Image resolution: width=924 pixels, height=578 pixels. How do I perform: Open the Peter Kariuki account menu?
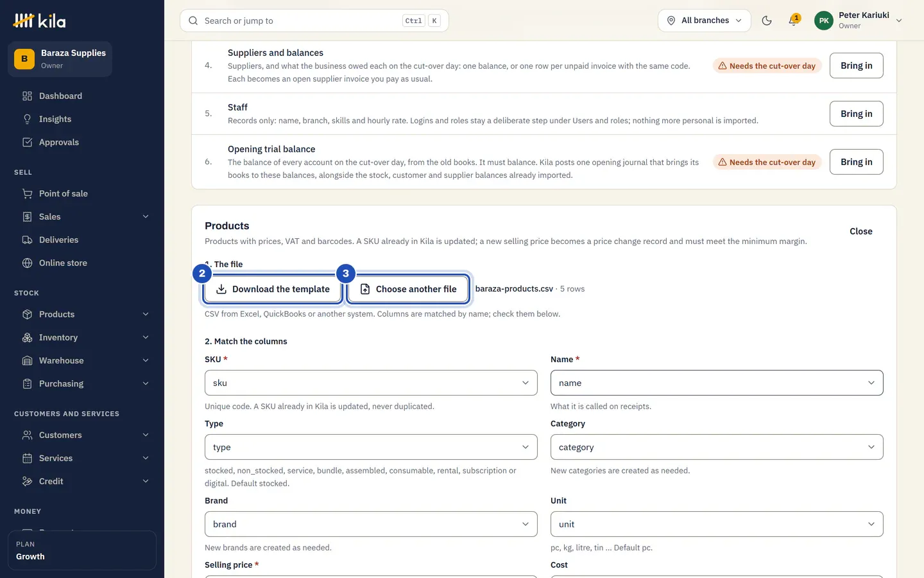tap(859, 21)
